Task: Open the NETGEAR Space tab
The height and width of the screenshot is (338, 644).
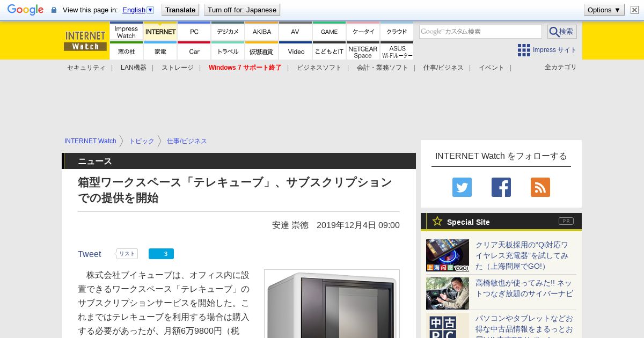Action: (x=363, y=51)
